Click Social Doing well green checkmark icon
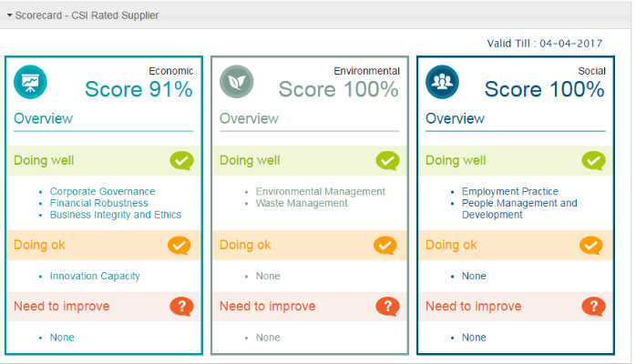Image resolution: width=636 pixels, height=364 pixels. (593, 161)
